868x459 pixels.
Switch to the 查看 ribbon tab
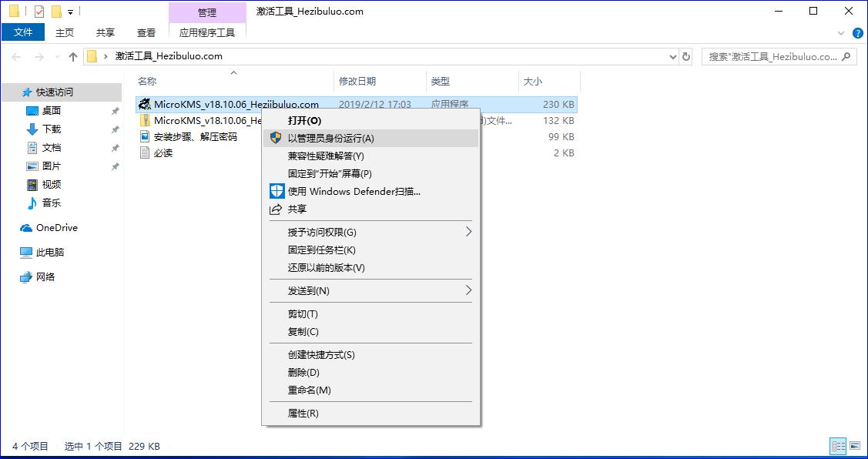(x=146, y=32)
